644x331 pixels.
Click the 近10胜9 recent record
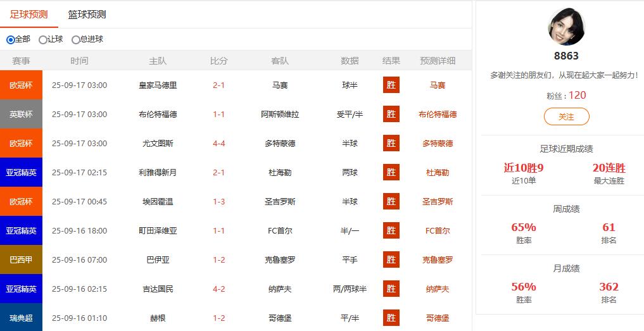(524, 168)
